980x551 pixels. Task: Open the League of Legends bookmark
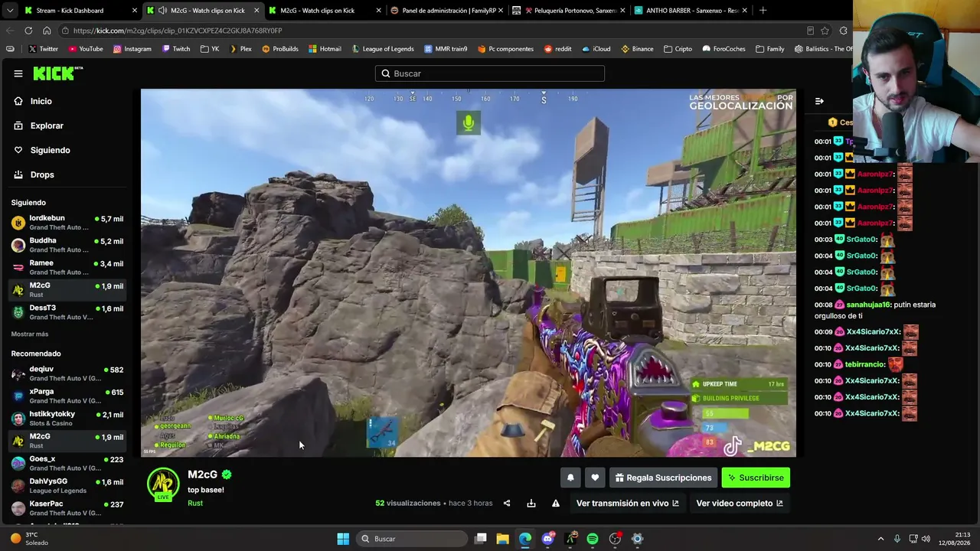tap(383, 49)
